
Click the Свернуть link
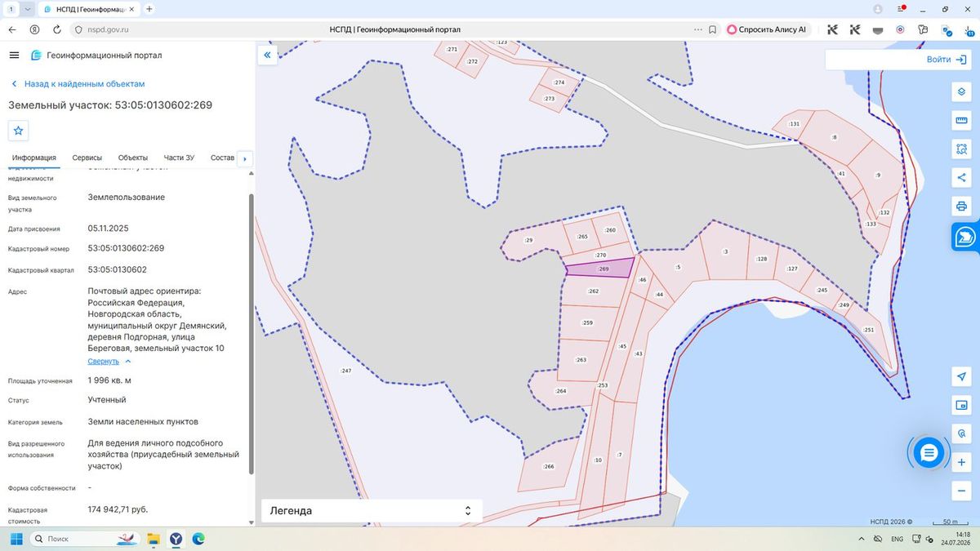[x=104, y=361]
